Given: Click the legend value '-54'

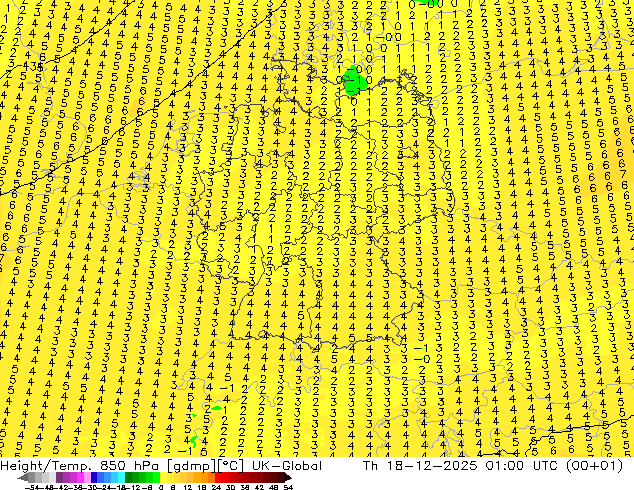Looking at the screenshot, I should [32, 488].
